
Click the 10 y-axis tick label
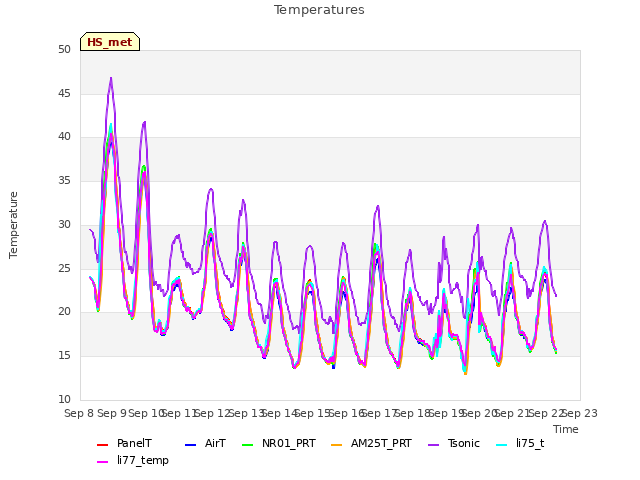pos(64,399)
